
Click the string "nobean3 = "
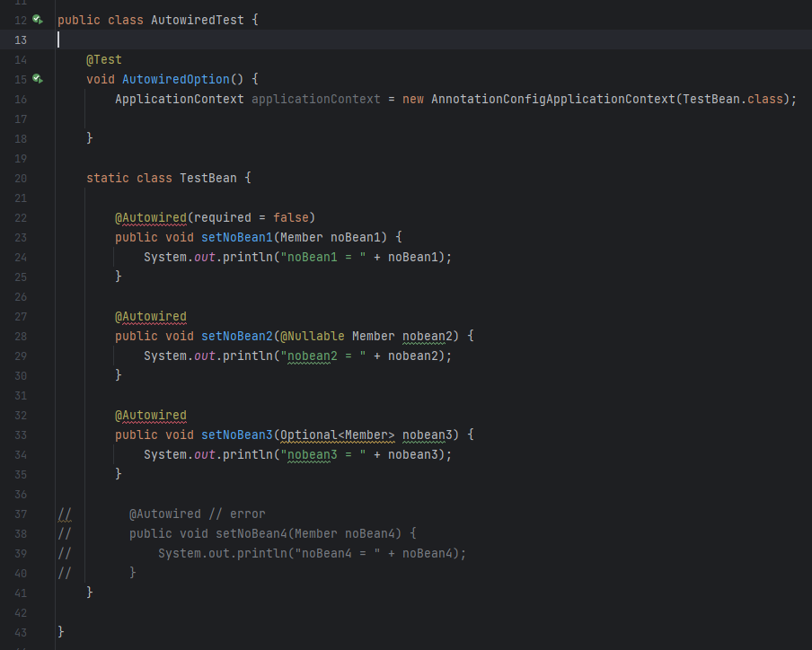[x=323, y=455]
